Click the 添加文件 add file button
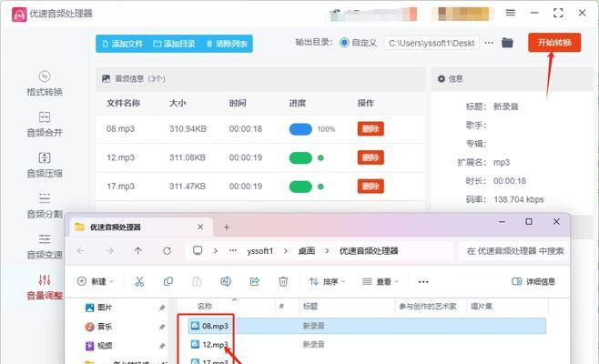The height and width of the screenshot is (364, 599). pos(123,44)
